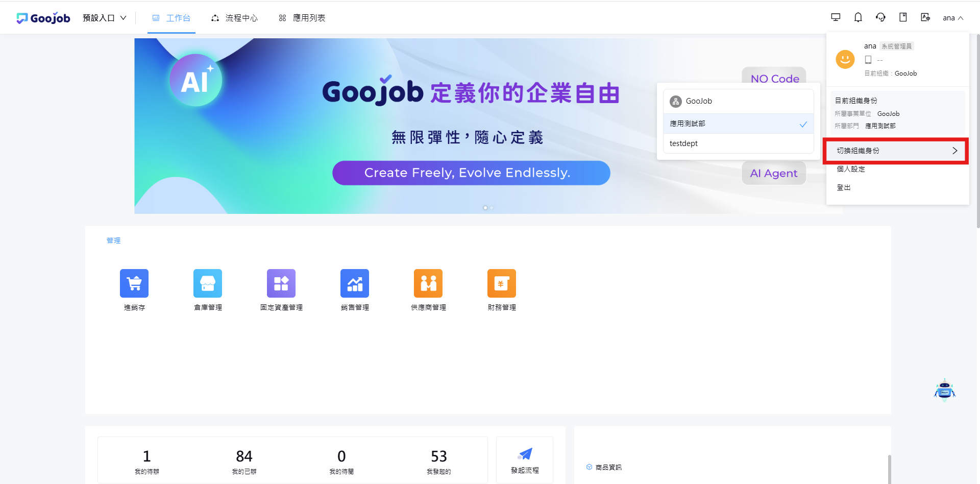Open the 預設入口 dropdown
Screen dimensions: 980x484
tap(105, 18)
